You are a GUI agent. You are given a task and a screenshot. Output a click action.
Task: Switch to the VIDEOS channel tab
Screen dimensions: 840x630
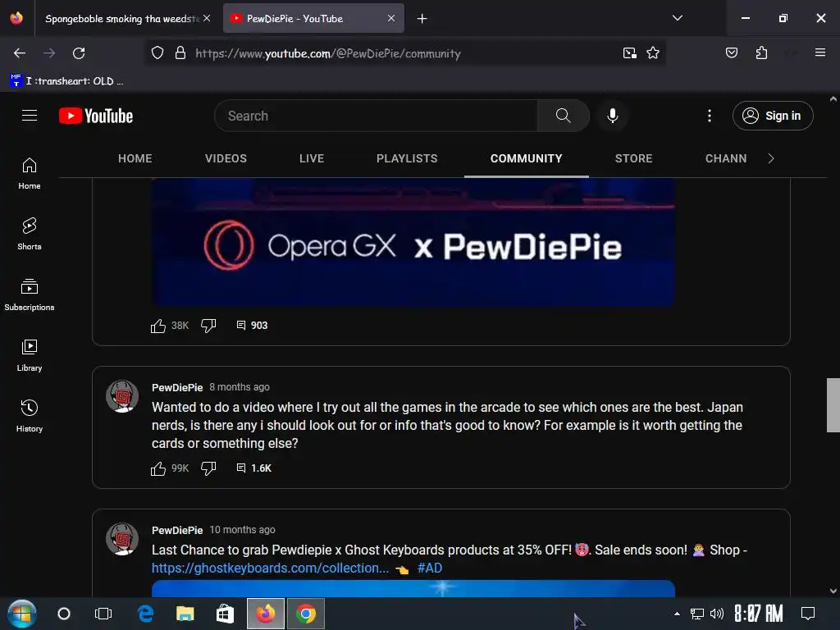click(x=226, y=158)
